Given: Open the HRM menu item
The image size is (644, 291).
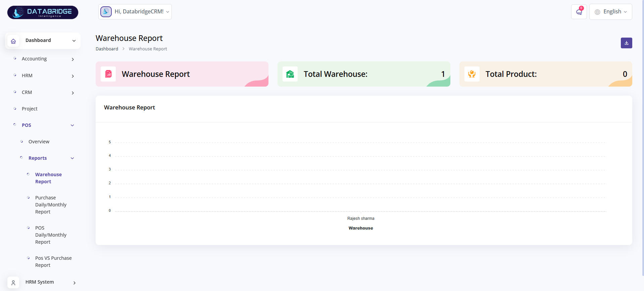Looking at the screenshot, I should 27,76.
